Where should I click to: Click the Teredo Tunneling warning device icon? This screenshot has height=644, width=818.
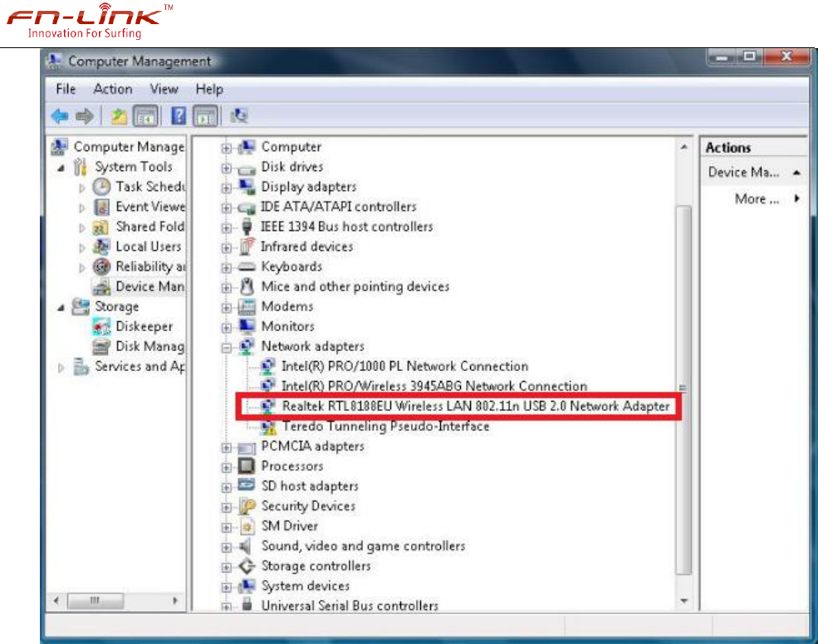pyautogui.click(x=268, y=427)
